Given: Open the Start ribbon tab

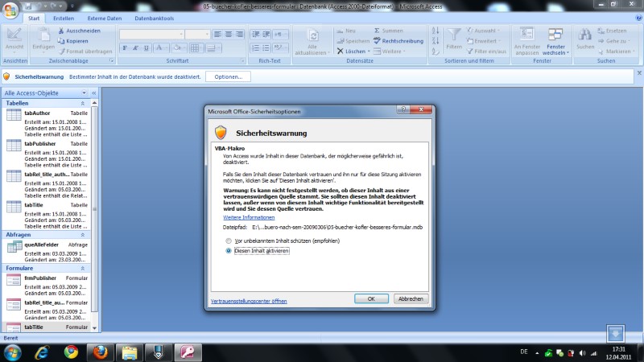Looking at the screenshot, I should [34, 19].
